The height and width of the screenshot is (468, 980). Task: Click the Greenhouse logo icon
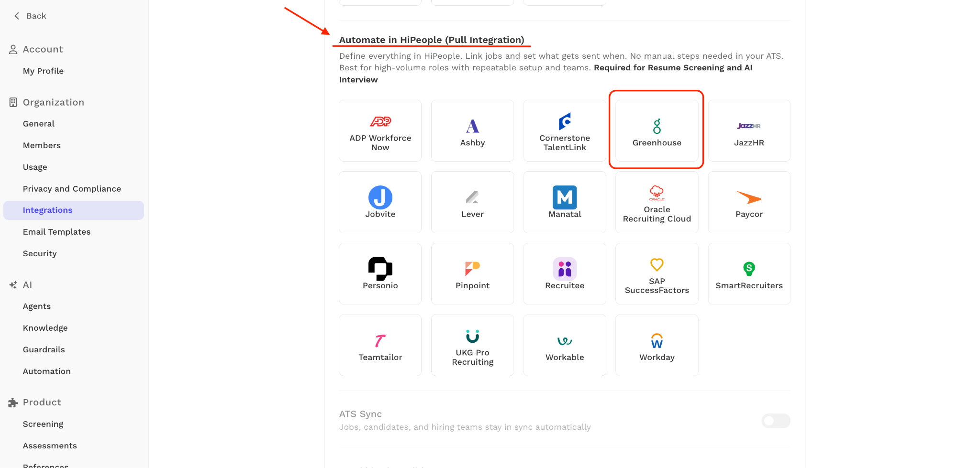(x=657, y=126)
